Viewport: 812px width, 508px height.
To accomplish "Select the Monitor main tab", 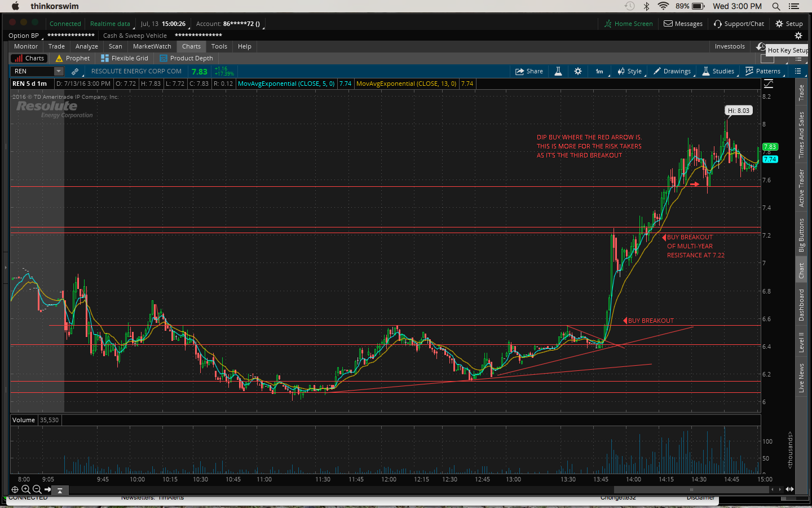I will (26, 46).
